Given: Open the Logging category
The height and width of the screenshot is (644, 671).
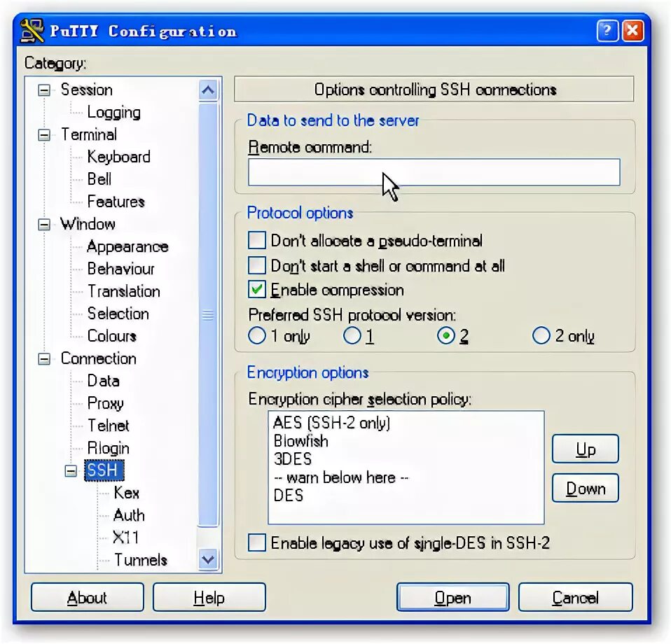Looking at the screenshot, I should [114, 113].
